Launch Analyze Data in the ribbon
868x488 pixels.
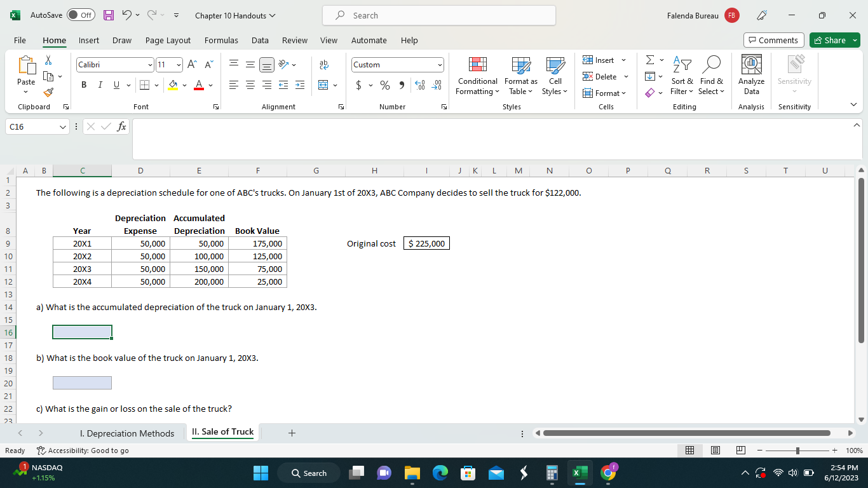[x=751, y=73]
